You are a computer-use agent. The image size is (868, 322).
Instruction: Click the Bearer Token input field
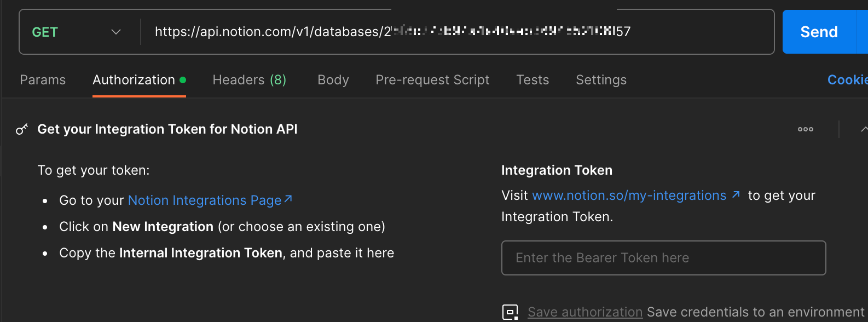tap(663, 258)
